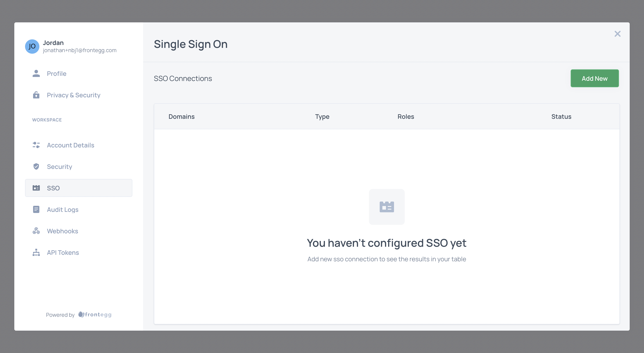This screenshot has height=353, width=644.
Task: Close the Single Sign On dialog
Action: [x=617, y=34]
